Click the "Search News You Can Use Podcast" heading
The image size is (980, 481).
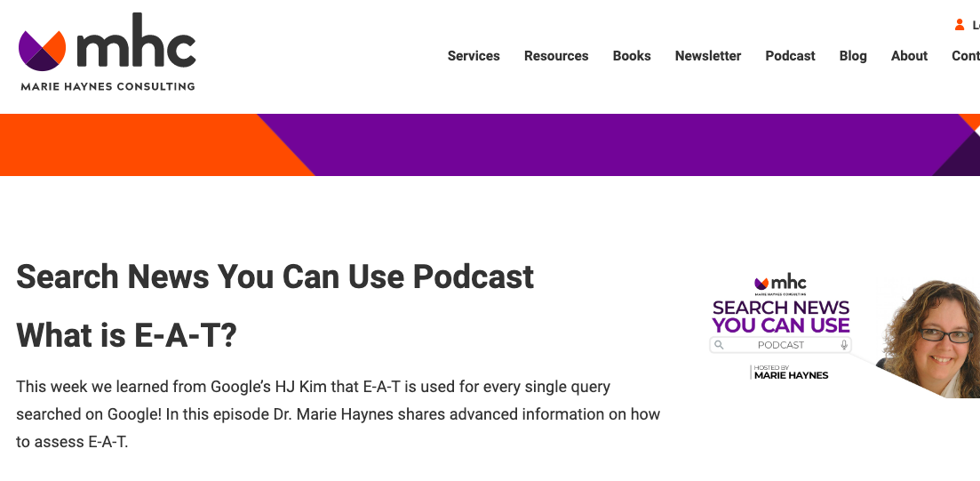click(x=275, y=277)
